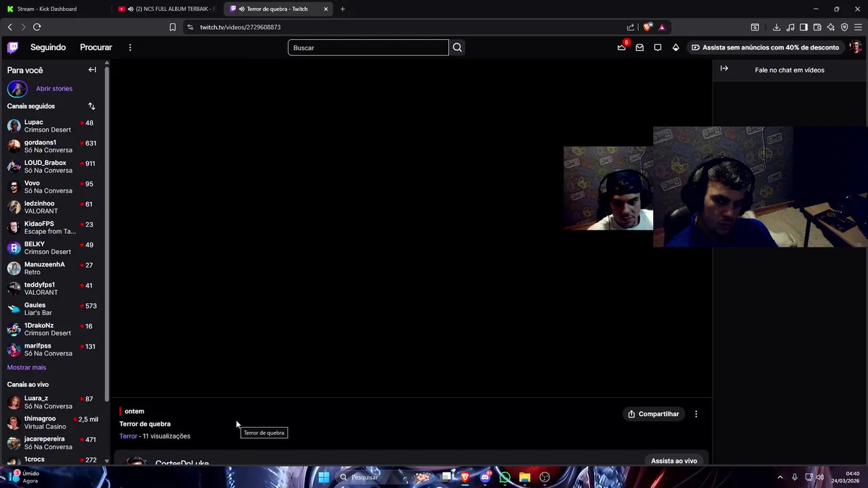Open the taskbar clock and date
The width and height of the screenshot is (868, 488).
tap(846, 477)
